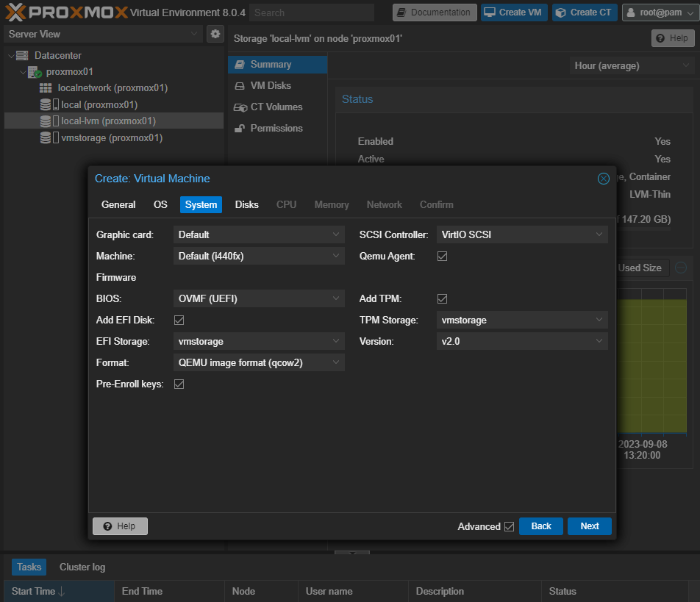Select the Datacenter tree node
700x602 pixels.
57,55
